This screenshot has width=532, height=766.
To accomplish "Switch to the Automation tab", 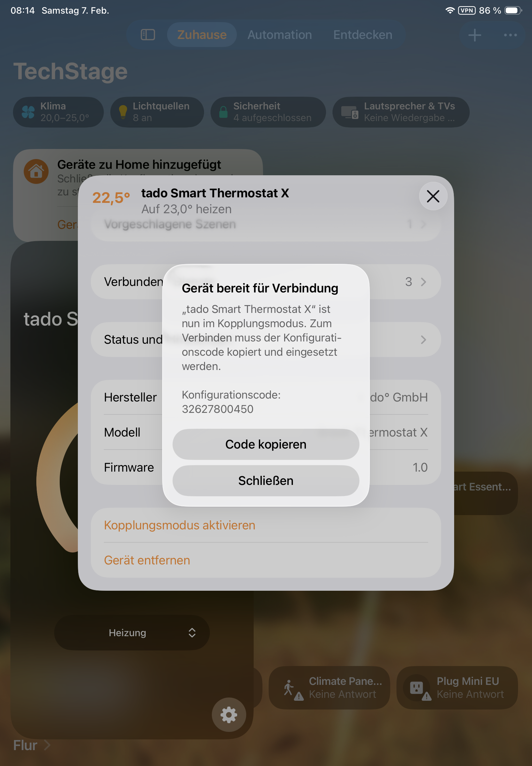I will click(279, 35).
